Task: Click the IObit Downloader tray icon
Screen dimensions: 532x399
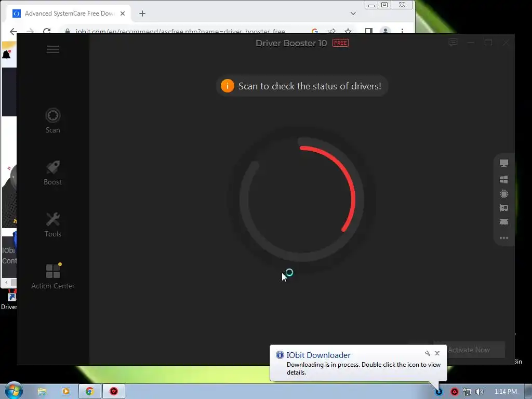Action: [439, 392]
